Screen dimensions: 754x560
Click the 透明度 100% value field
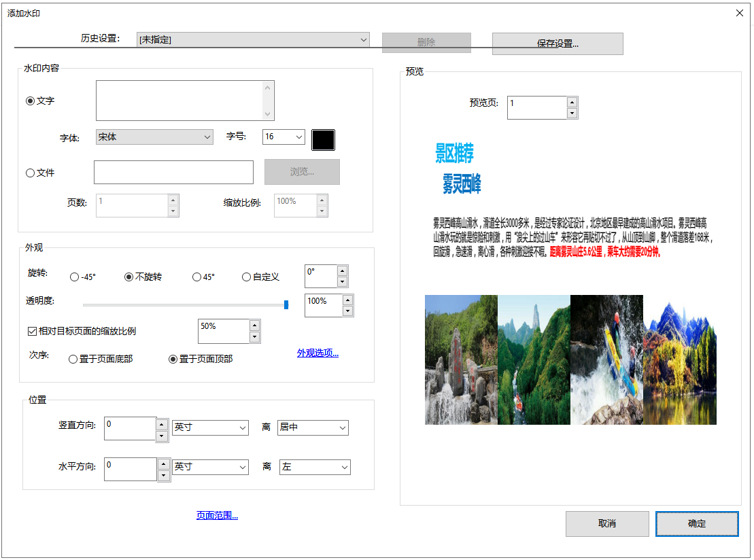tap(324, 306)
